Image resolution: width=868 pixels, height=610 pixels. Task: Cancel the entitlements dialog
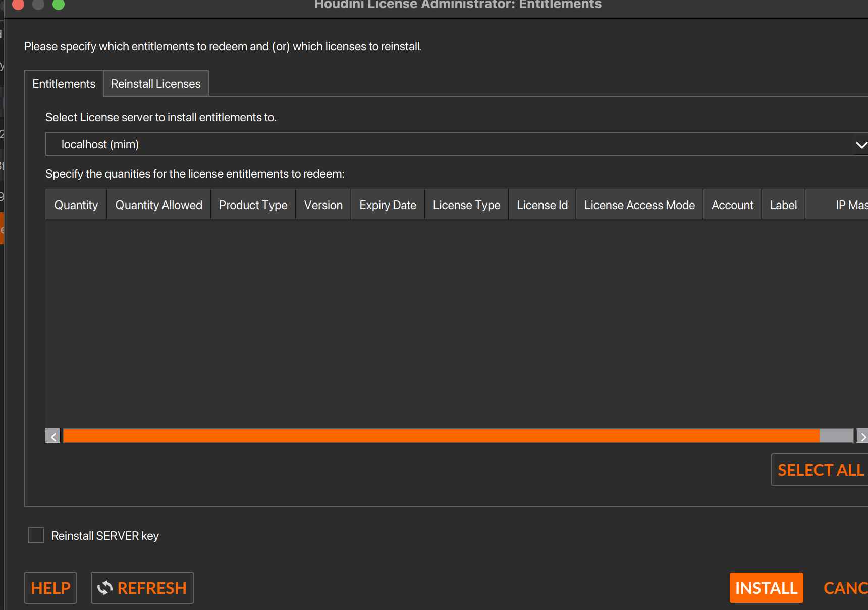point(845,588)
